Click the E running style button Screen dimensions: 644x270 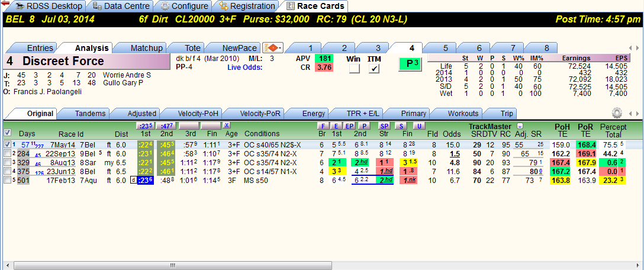click(336, 126)
